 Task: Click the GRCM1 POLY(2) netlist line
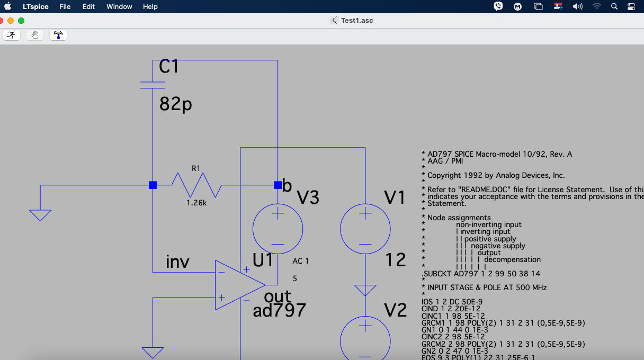pos(503,322)
